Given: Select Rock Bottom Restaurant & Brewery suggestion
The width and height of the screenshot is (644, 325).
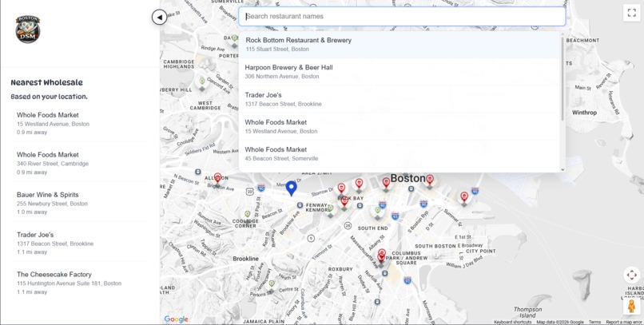Looking at the screenshot, I should [400, 45].
